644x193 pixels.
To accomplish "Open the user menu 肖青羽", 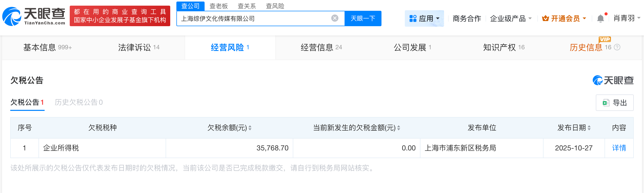I will (627, 18).
